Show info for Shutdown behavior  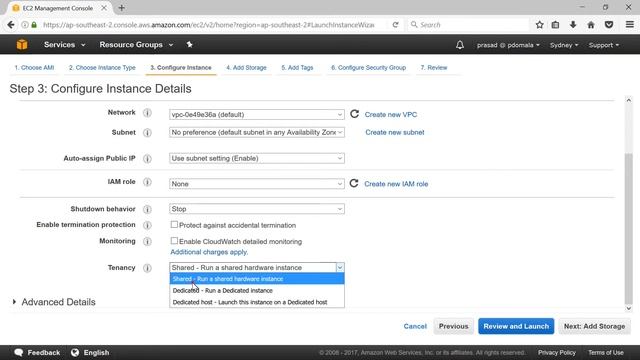[x=147, y=209]
